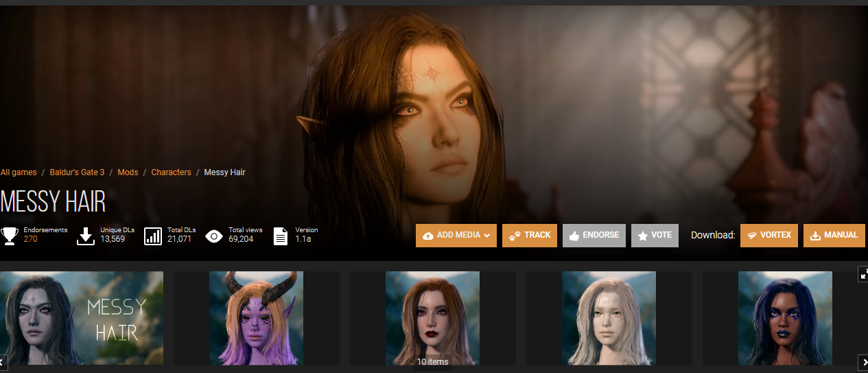Screen dimensions: 868x373
Task: Click the Total views eye icon
Action: 214,236
